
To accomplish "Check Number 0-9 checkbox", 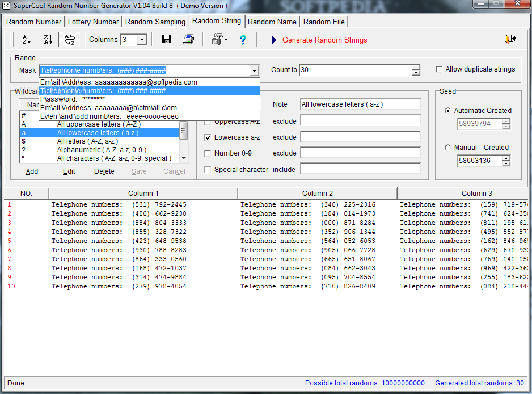I will pyautogui.click(x=208, y=153).
